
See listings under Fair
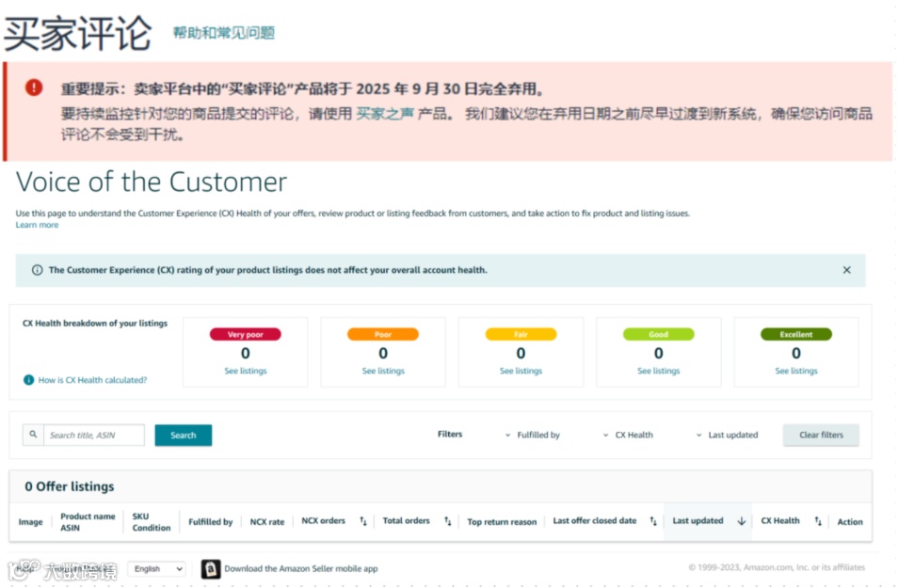pos(521,371)
